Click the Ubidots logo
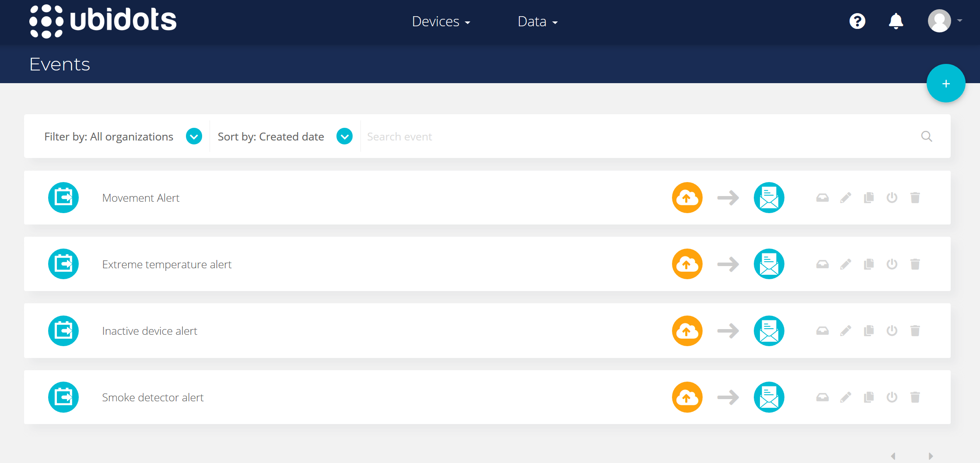The image size is (980, 463). pos(103,21)
